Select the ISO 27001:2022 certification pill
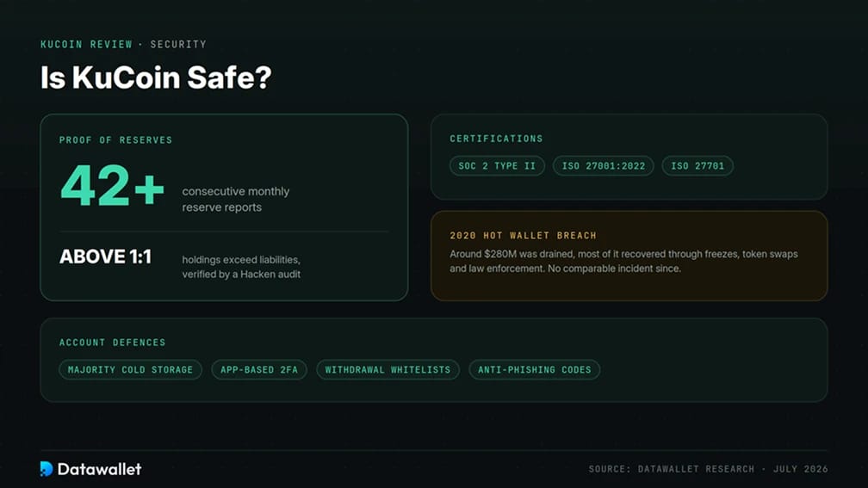Viewport: 868px width, 488px height. pyautogui.click(x=604, y=166)
